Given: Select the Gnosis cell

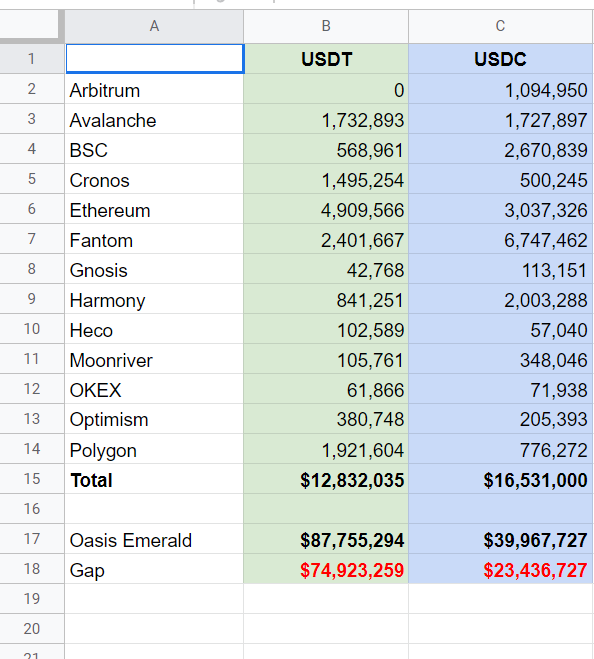Looking at the screenshot, I should point(154,269).
